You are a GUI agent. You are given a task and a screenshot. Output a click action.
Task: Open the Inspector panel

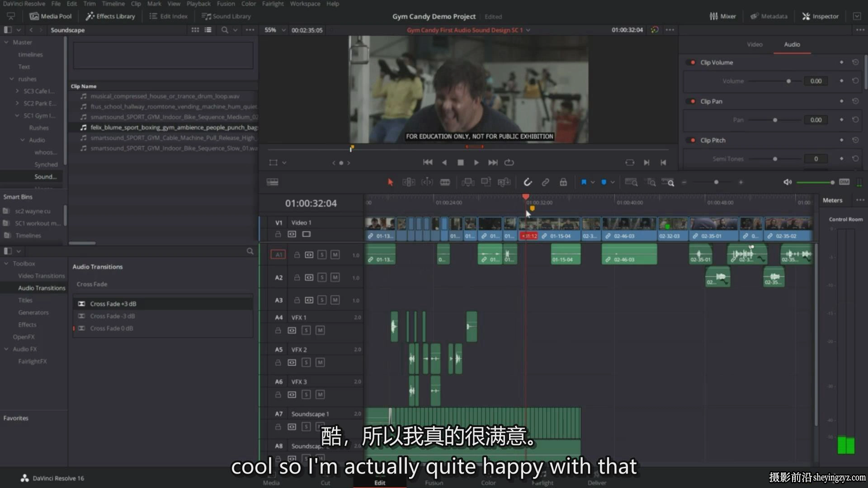(x=821, y=16)
